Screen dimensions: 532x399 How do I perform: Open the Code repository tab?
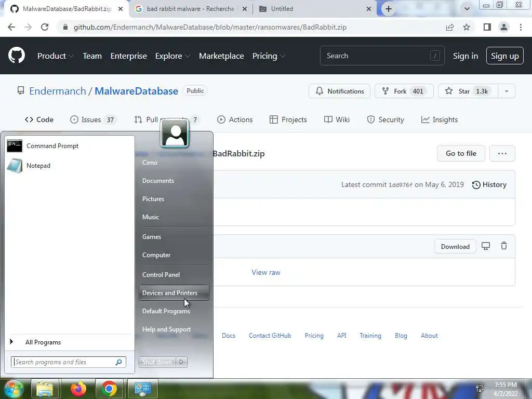coord(39,119)
